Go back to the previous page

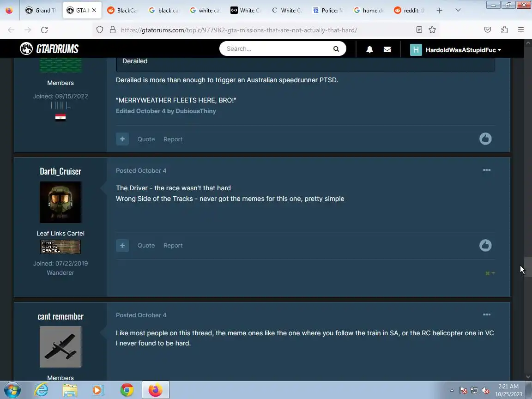(11, 30)
